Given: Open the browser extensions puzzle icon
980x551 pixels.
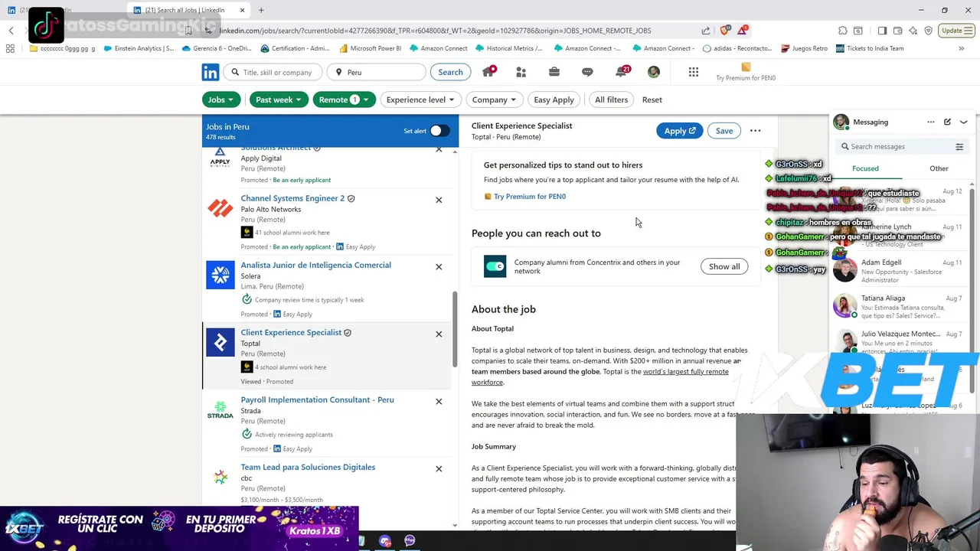Looking at the screenshot, I should pos(843,31).
